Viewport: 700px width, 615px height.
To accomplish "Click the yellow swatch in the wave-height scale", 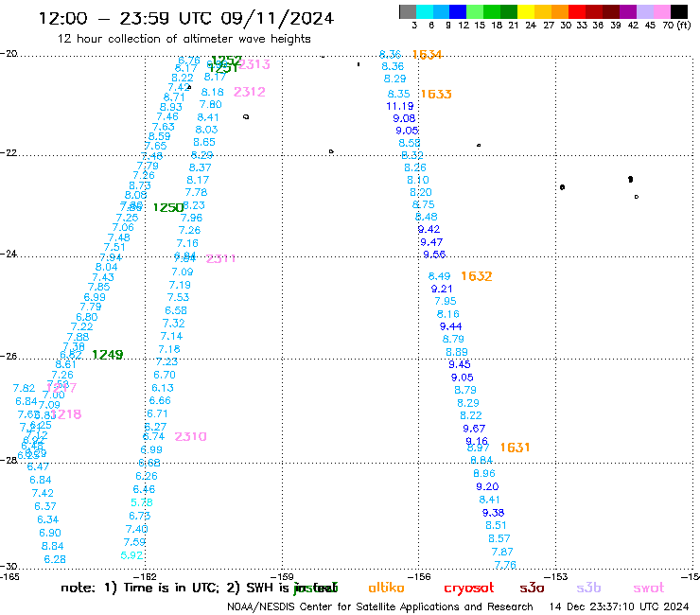I will [525, 11].
